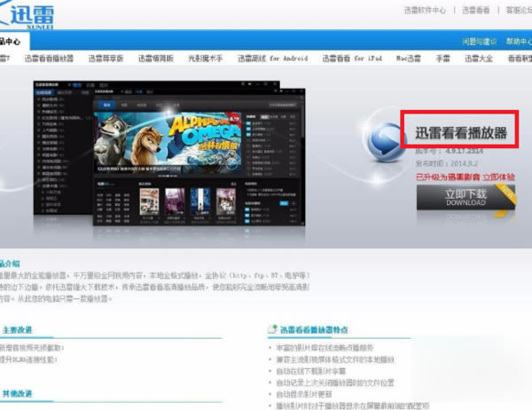Click the first movie poster thumbnail
532x410 pixels.
[x=149, y=201]
